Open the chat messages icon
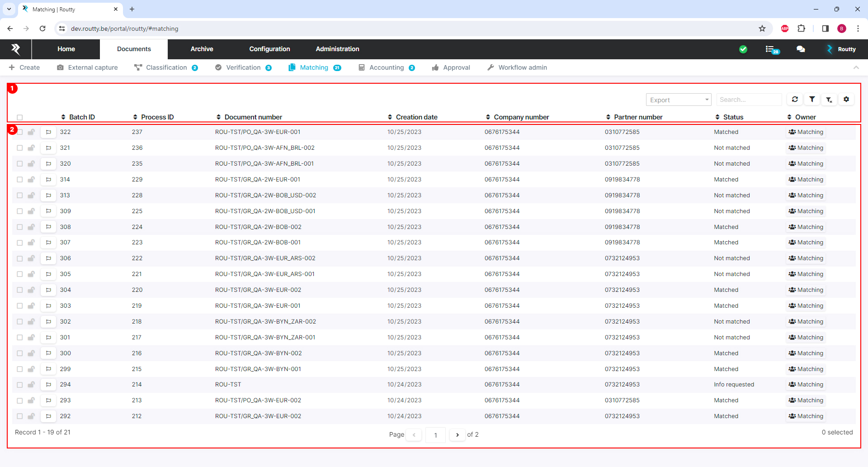Screen dimensions: 868x467 [801, 49]
